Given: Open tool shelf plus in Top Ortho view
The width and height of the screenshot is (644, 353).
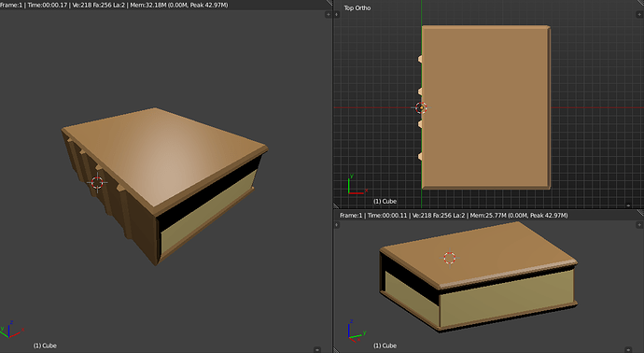Looking at the screenshot, I should click(337, 14).
